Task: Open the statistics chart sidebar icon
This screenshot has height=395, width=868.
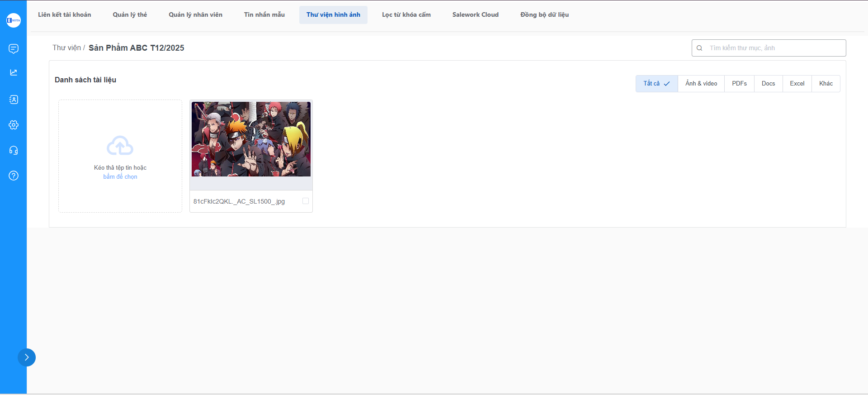Action: [x=14, y=72]
